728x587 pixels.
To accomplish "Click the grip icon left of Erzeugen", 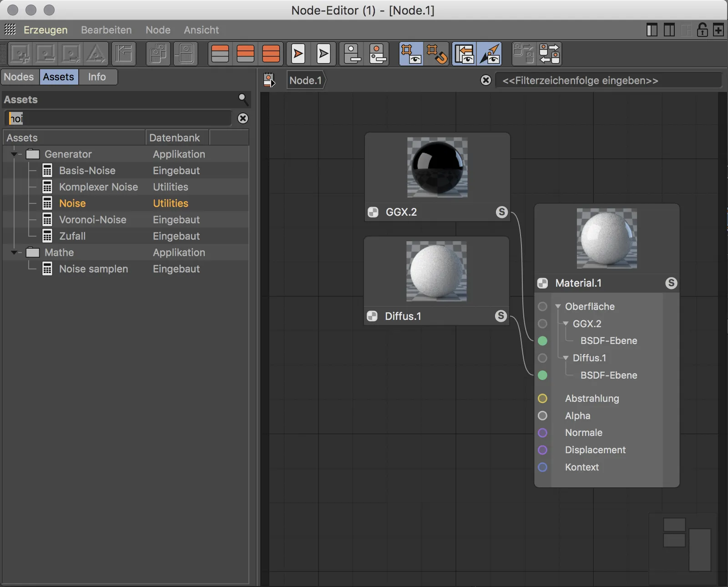I will [10, 30].
